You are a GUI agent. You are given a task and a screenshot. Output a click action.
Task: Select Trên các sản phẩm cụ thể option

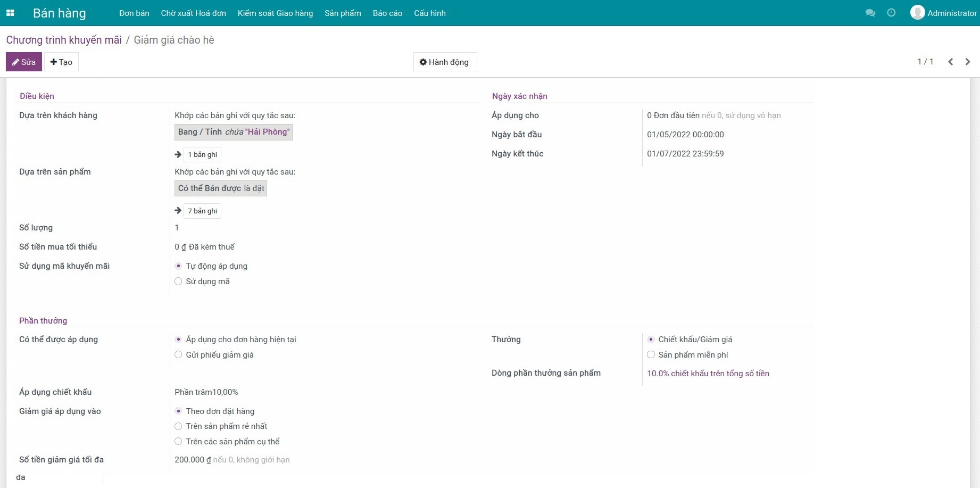click(178, 442)
